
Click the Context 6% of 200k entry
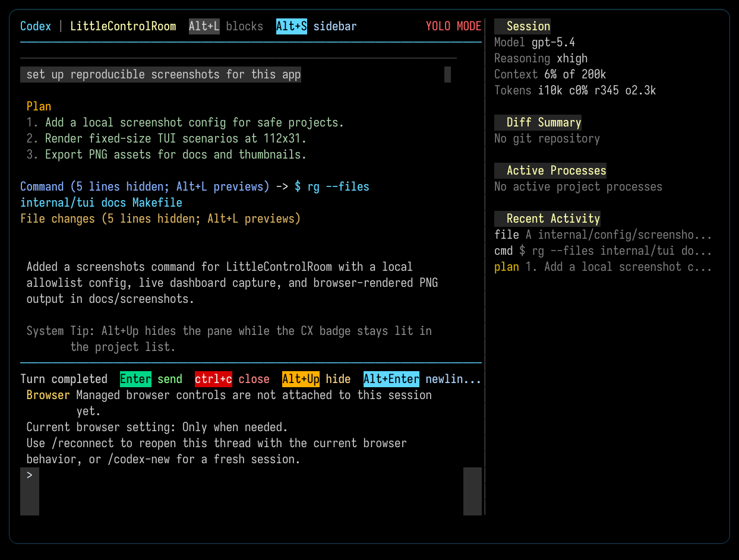[550, 74]
